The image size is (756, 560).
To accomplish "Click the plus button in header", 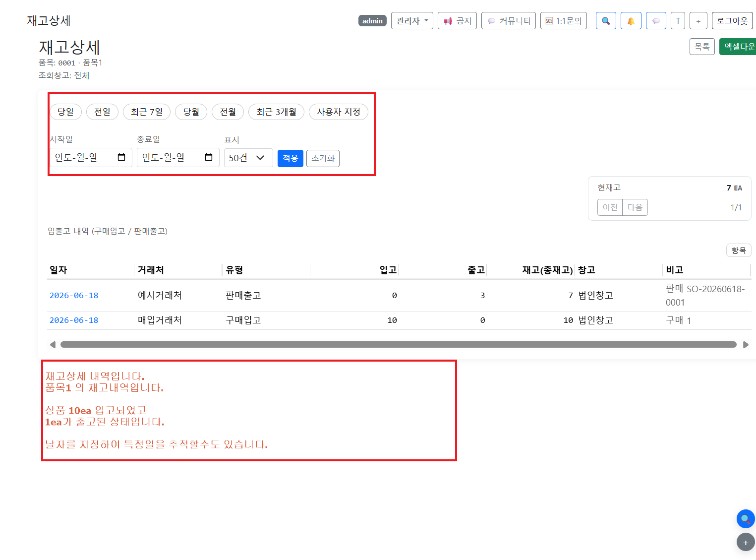I will coord(698,21).
